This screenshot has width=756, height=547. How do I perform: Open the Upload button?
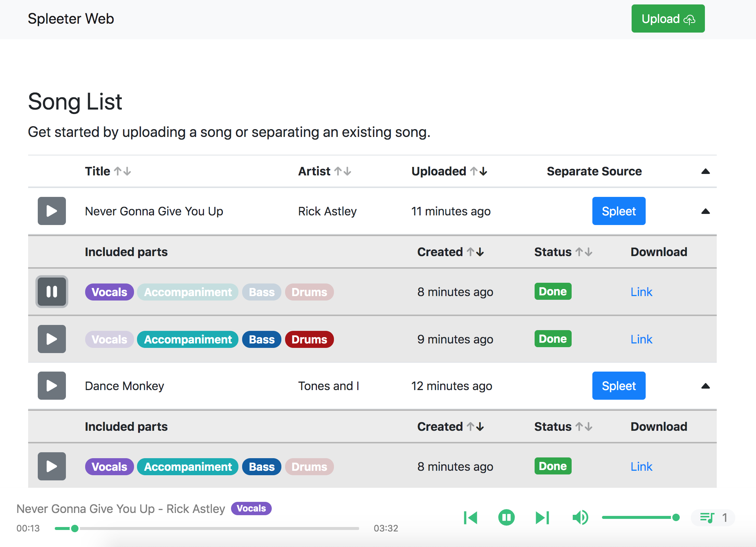(668, 19)
